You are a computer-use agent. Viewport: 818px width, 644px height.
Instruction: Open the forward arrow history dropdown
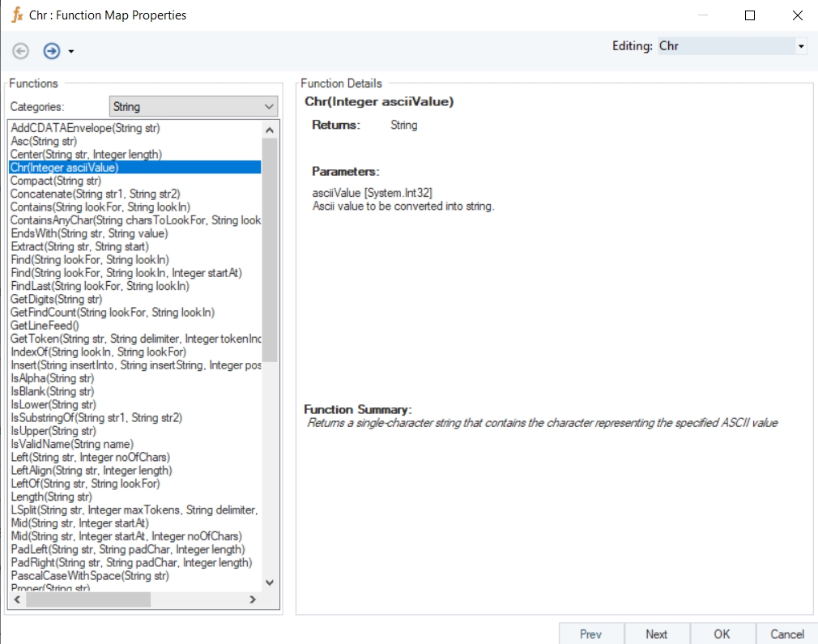[71, 52]
